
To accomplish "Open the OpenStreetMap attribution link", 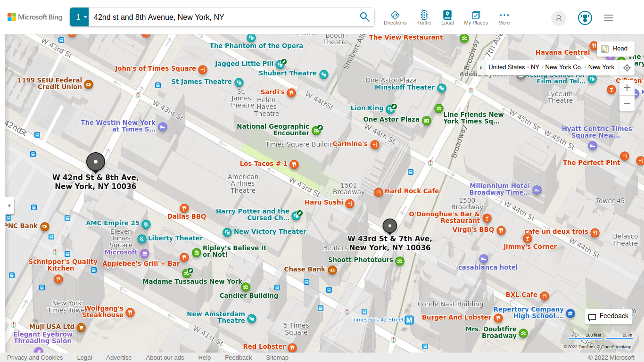I will pos(616,347).
